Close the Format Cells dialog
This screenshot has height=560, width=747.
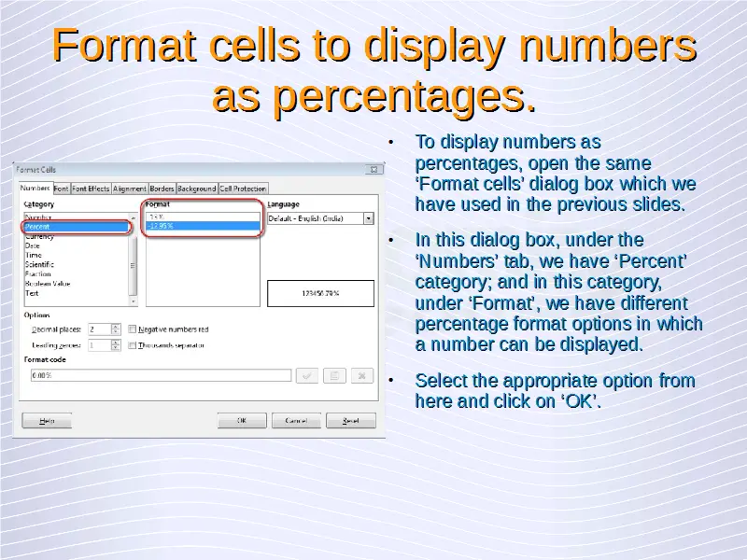pos(373,170)
